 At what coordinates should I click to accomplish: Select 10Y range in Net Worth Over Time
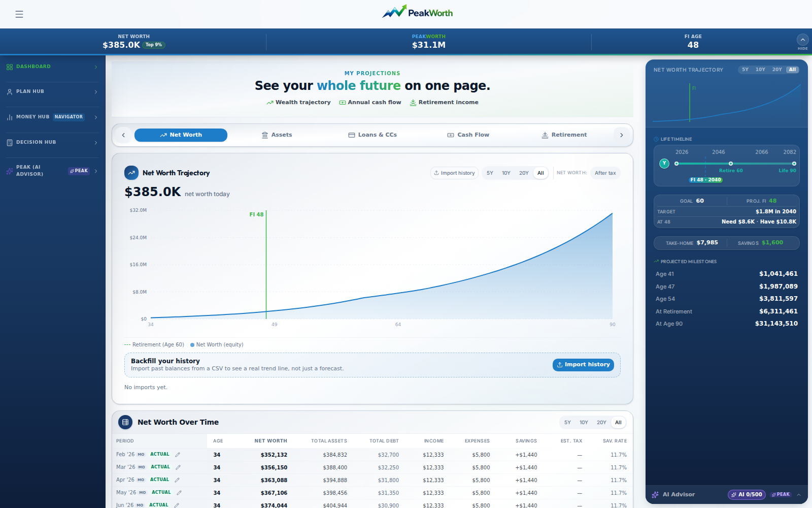point(584,423)
